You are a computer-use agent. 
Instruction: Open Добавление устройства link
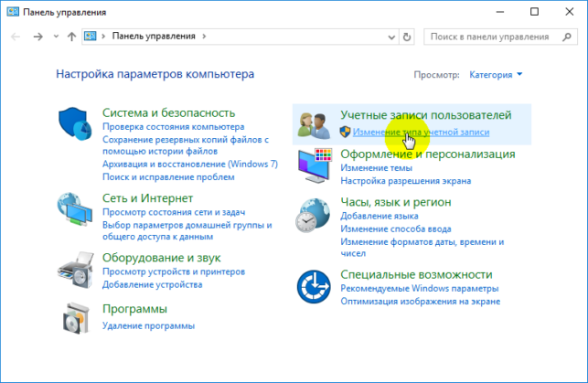click(152, 284)
